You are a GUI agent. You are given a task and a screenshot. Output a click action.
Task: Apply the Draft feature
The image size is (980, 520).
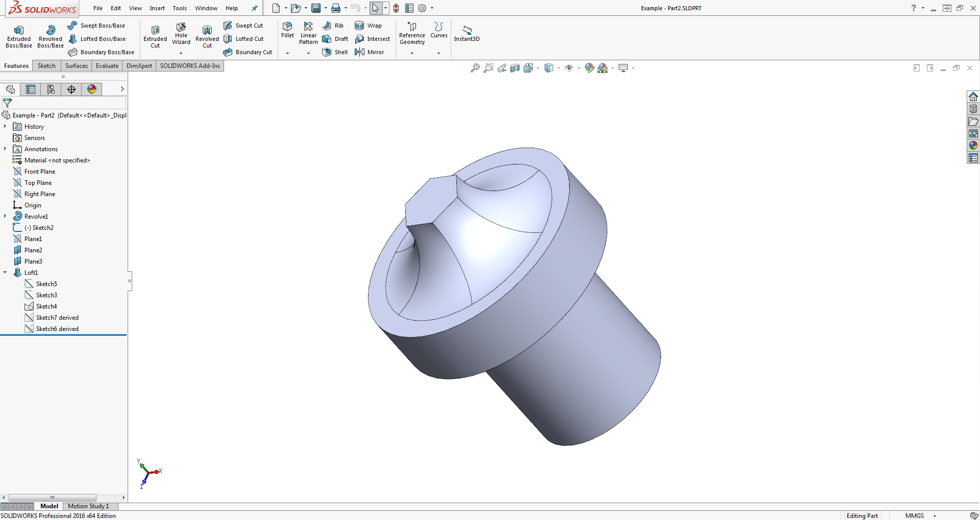335,39
